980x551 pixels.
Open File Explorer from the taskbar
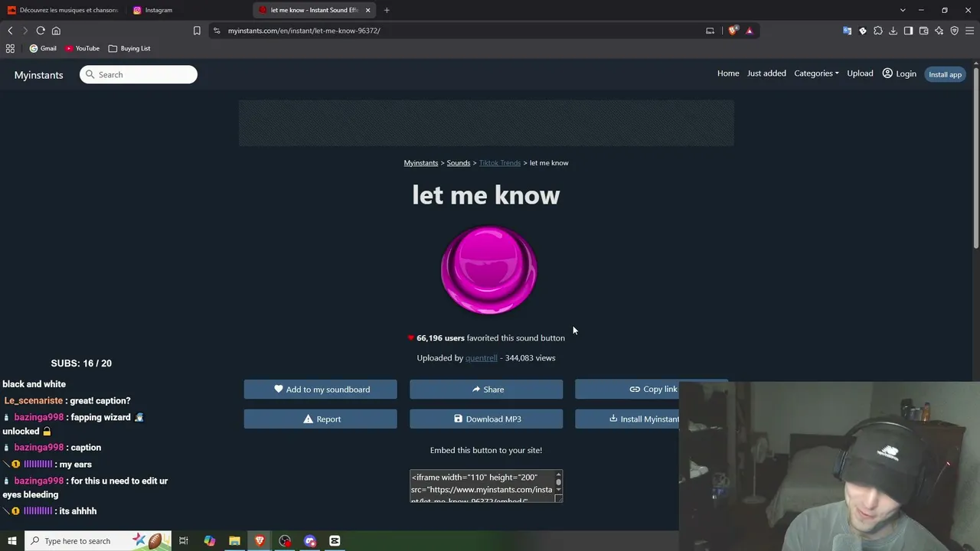pyautogui.click(x=234, y=541)
